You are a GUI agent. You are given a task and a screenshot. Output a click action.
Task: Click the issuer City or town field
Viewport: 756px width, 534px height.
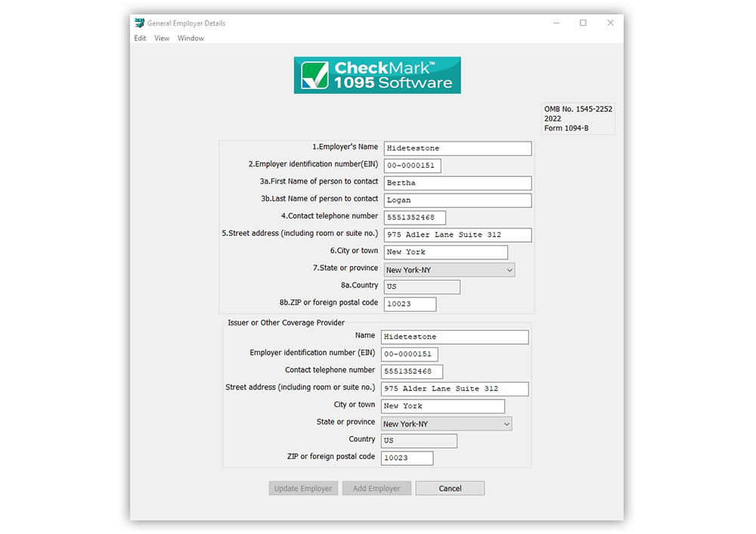(x=442, y=406)
